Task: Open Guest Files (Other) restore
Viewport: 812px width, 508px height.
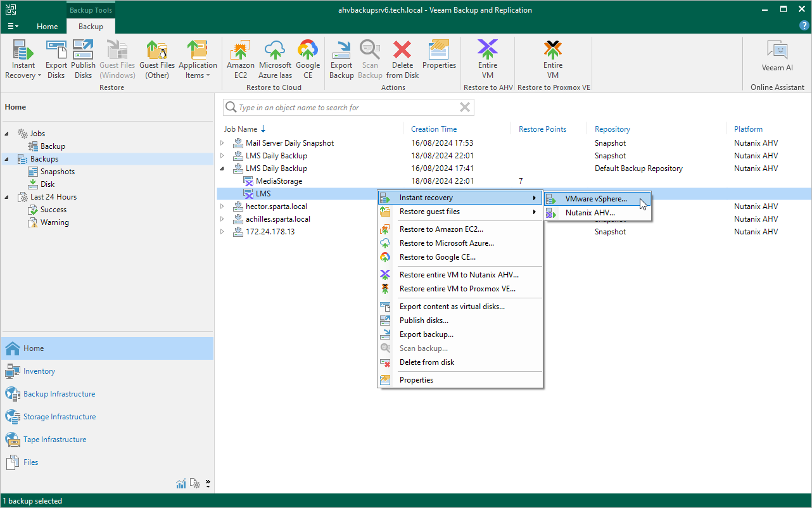Action: [x=157, y=60]
